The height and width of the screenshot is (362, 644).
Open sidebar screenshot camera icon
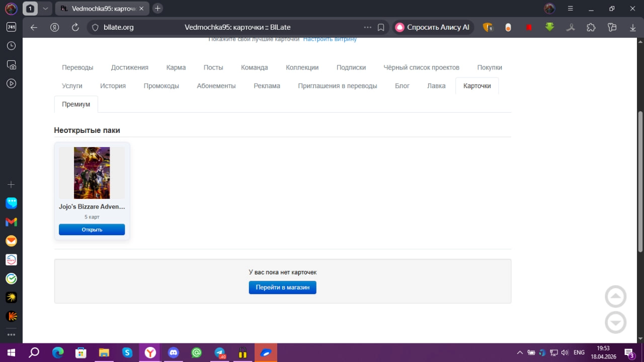(11, 65)
